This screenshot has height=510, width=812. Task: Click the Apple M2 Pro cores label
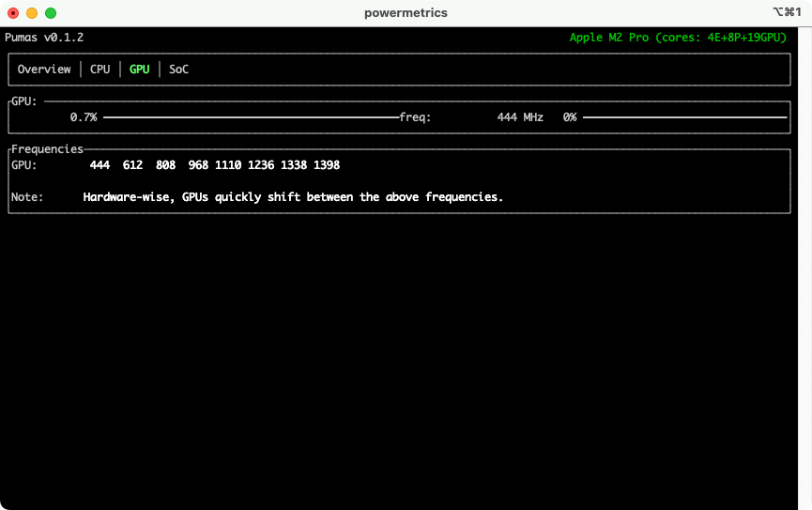(x=678, y=38)
